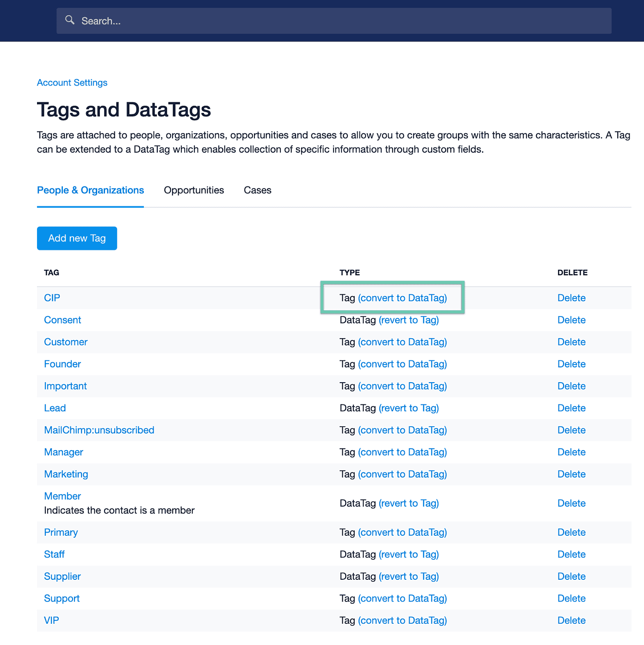Delete the Founder tag

(571, 364)
